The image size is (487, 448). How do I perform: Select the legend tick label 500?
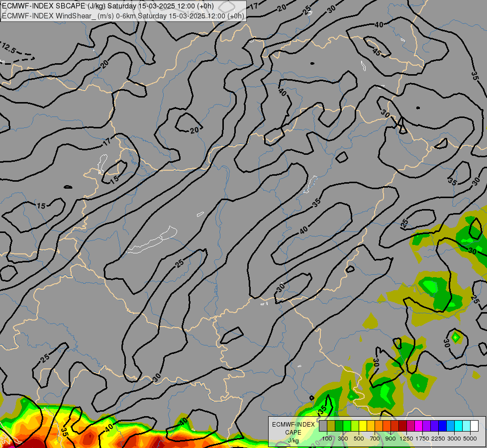click(x=359, y=439)
